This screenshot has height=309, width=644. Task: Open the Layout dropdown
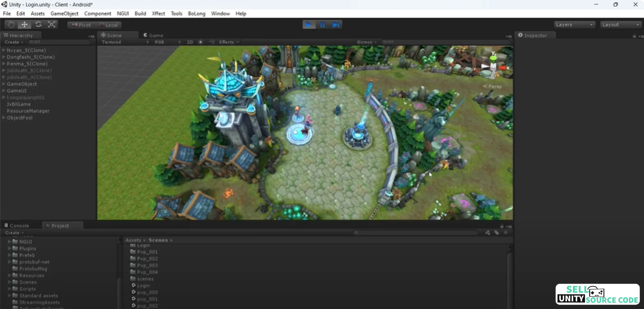pos(620,25)
